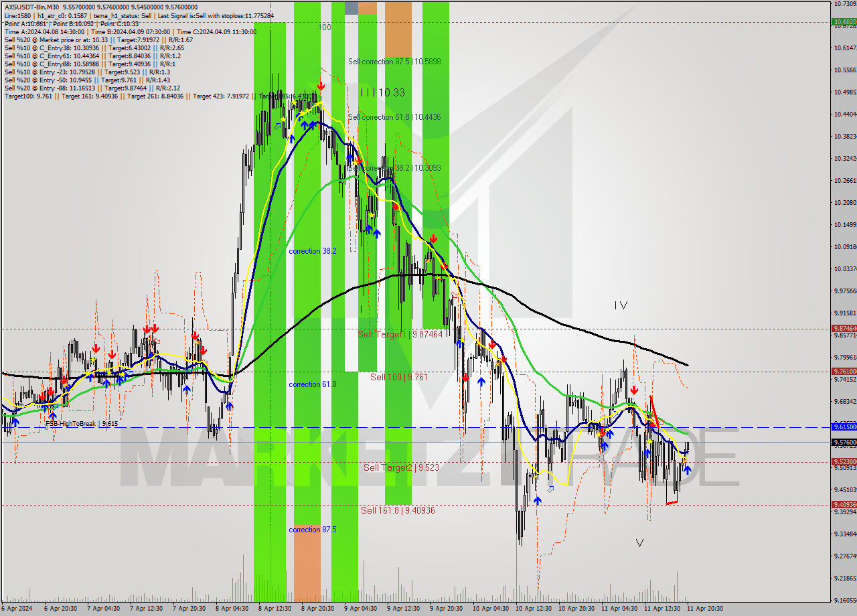
Task: Click the '7 Apr 20:30' time label
Action: tap(189, 609)
